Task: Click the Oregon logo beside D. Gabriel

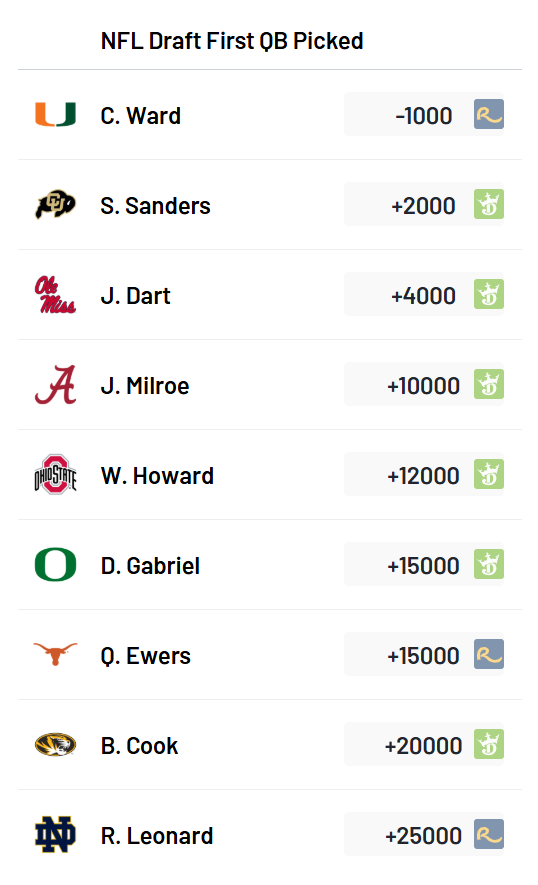Action: click(x=55, y=564)
